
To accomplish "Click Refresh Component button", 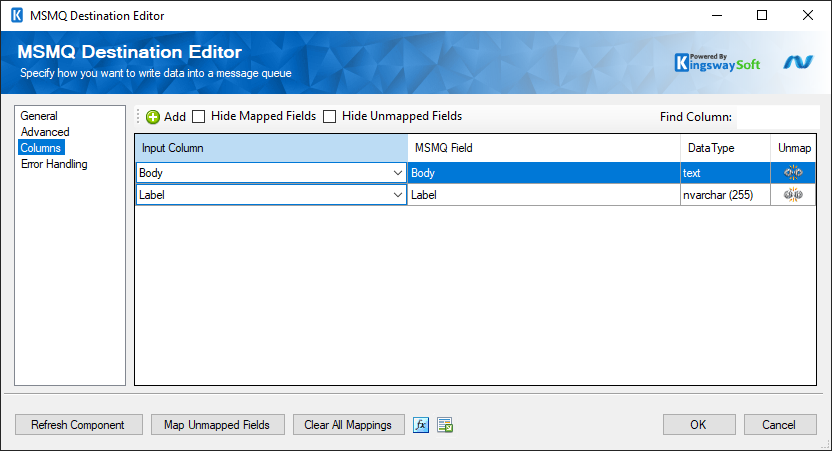I will click(x=79, y=425).
